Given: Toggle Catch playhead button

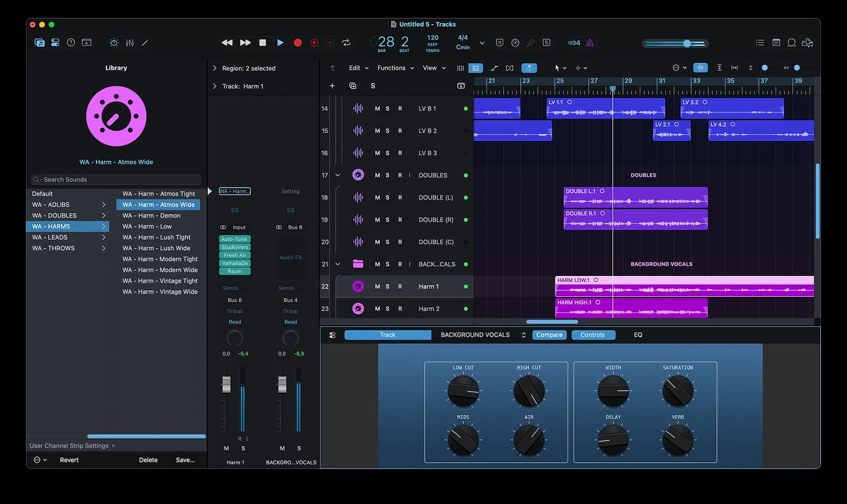Looking at the screenshot, I should [x=530, y=68].
